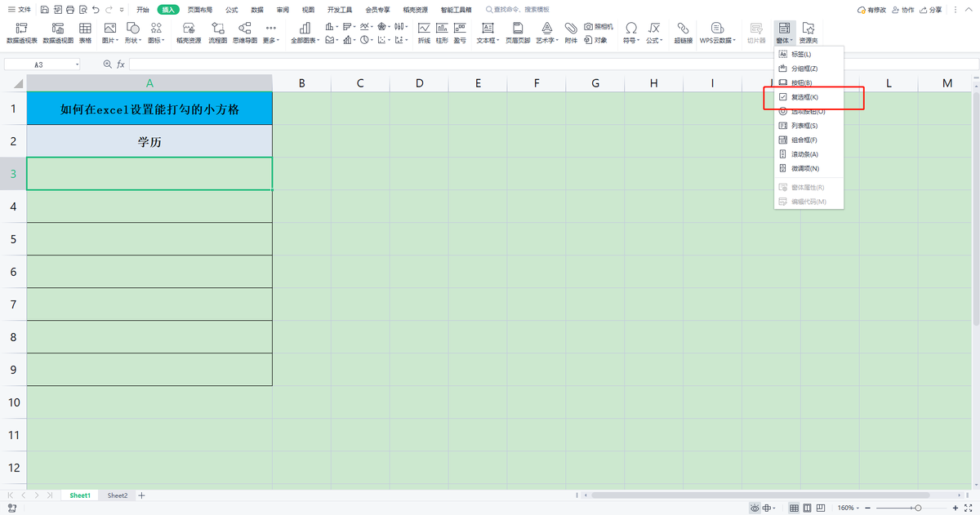
Task: Open the Name Box A3 dropdown arrow
Action: click(x=78, y=64)
